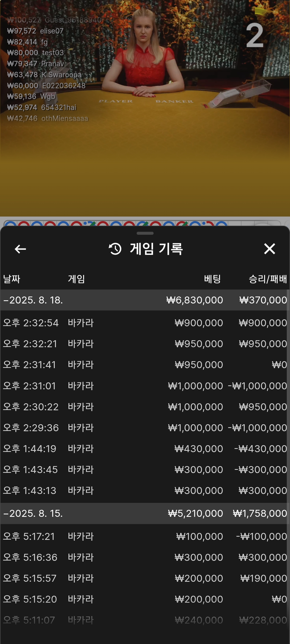Click the ₩6,830,000 daily bet total
Screen dimensions: 290x644
[195, 300]
